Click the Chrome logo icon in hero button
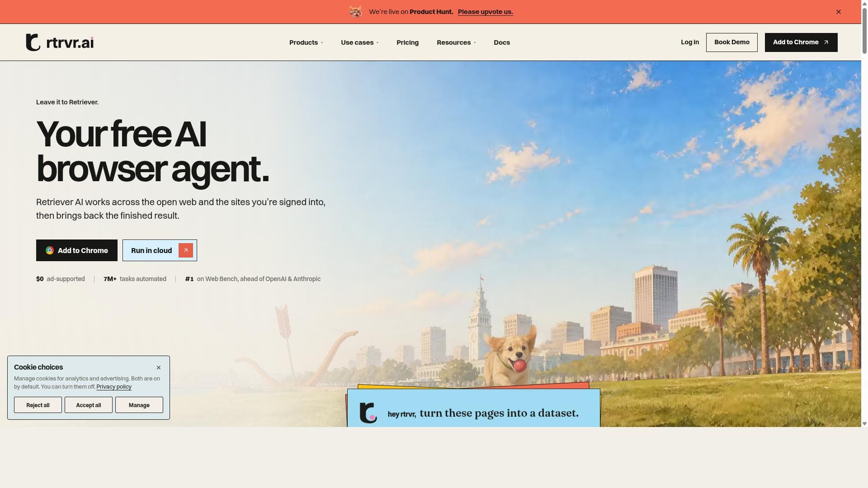868x488 pixels. [x=50, y=250]
